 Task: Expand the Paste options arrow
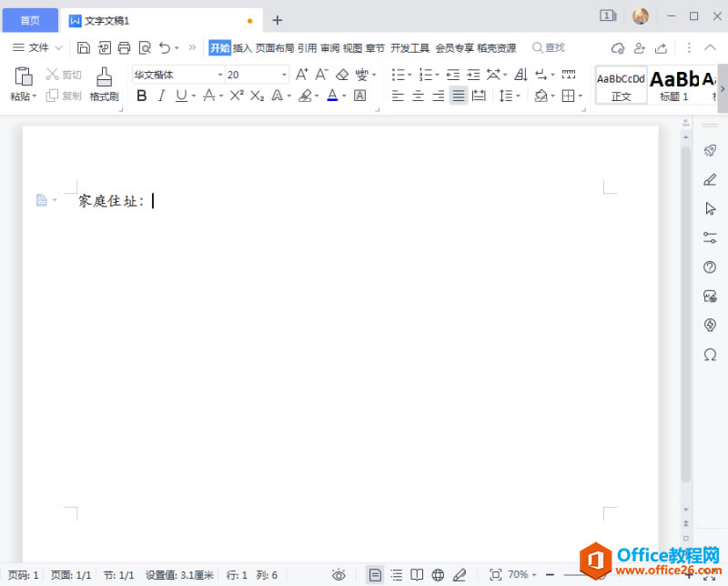pyautogui.click(x=34, y=96)
